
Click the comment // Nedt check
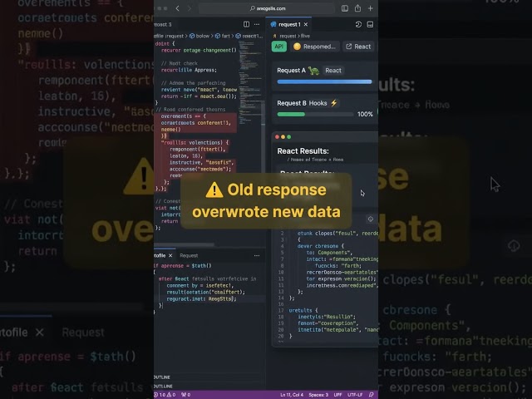(x=180, y=63)
